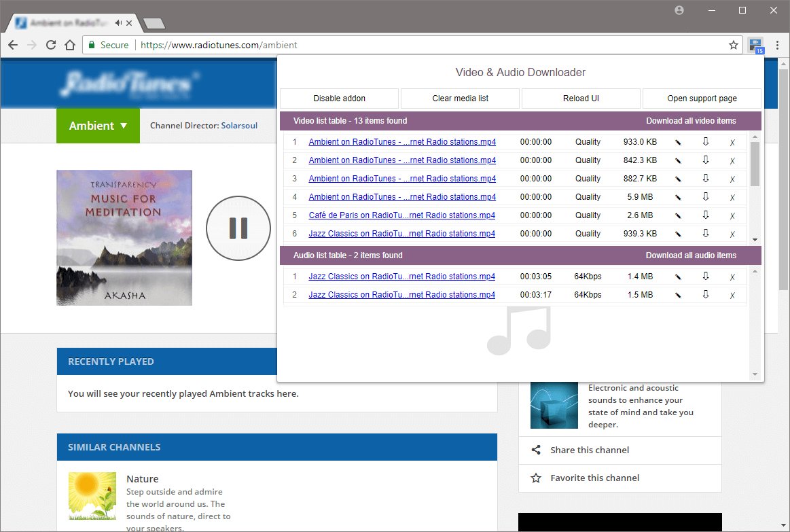Click Download all audio items

(x=691, y=255)
